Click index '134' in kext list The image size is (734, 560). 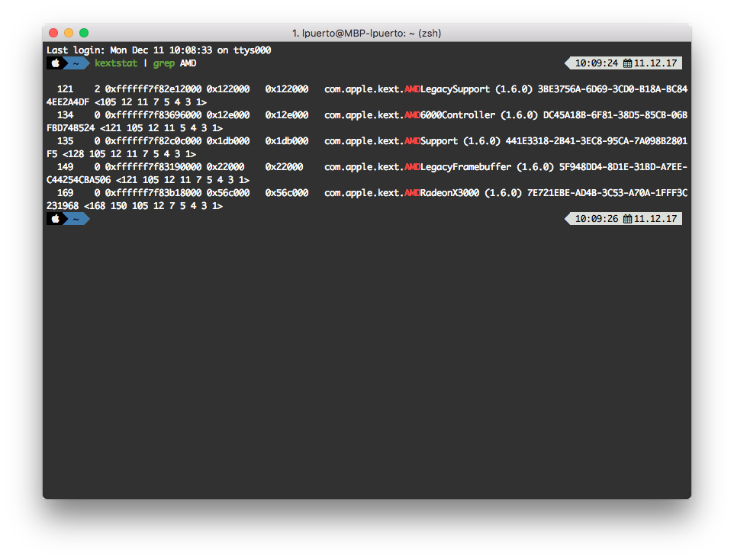65,114
